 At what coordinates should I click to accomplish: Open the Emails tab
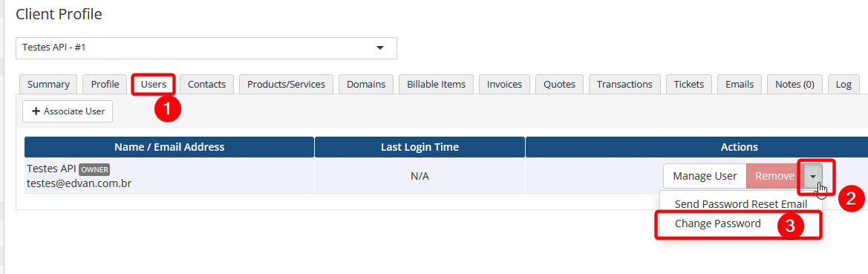coord(740,84)
